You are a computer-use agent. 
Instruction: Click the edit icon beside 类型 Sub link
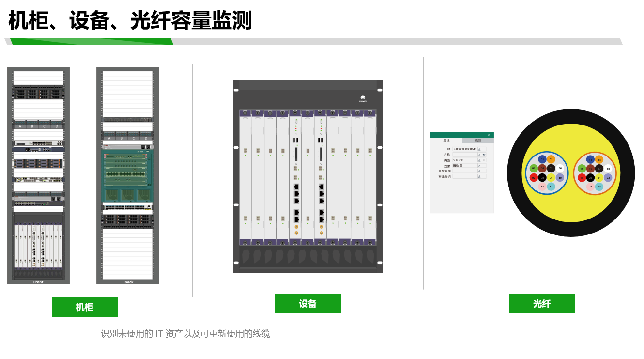(x=479, y=160)
